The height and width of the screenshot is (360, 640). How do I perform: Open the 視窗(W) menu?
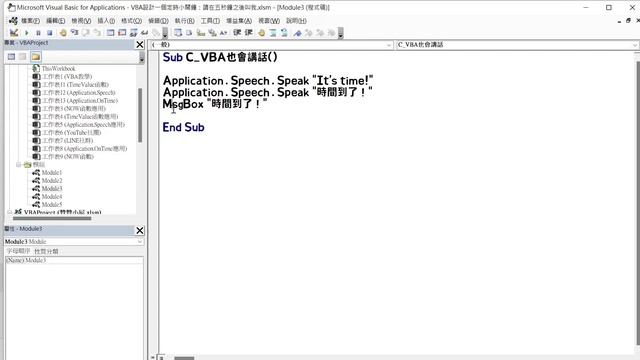(x=269, y=21)
